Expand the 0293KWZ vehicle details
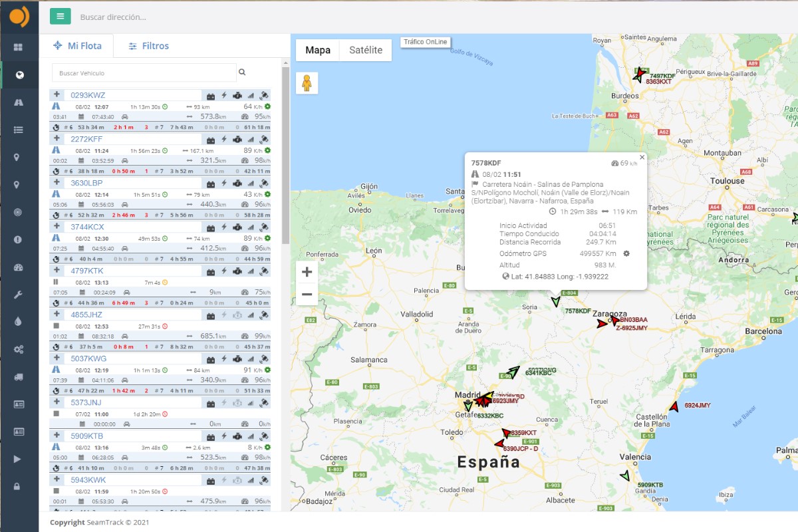798x532 pixels. coord(57,95)
